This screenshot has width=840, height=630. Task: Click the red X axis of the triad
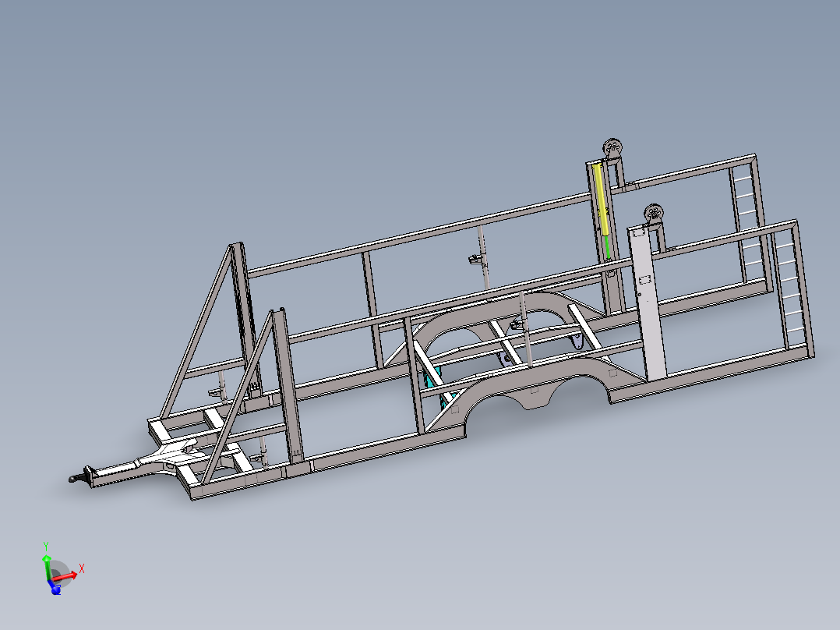[x=65, y=576]
